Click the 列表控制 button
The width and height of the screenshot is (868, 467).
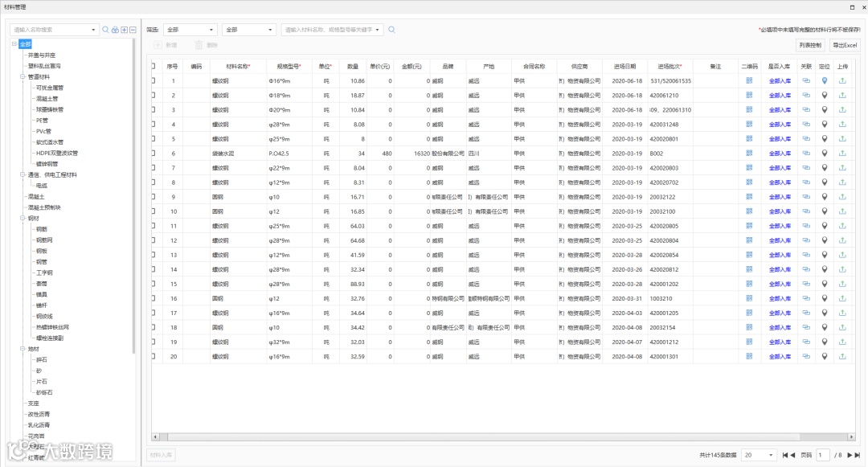coord(810,45)
